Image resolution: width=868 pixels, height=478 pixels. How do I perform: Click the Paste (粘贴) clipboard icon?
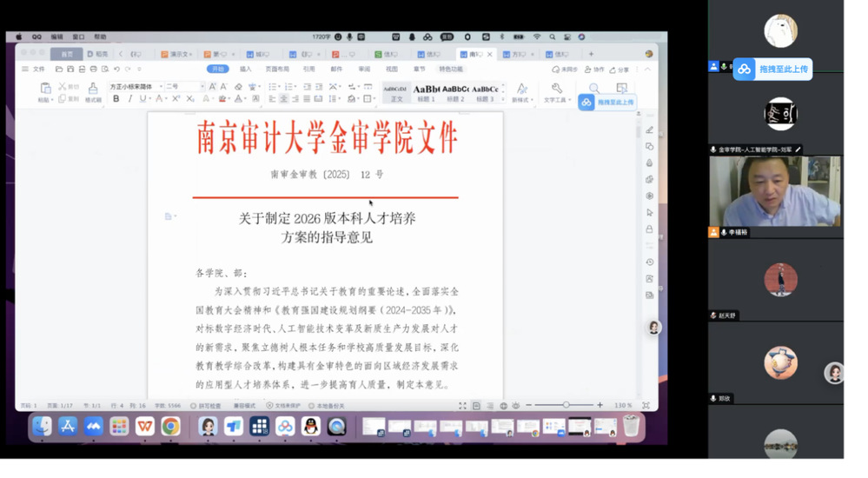pyautogui.click(x=46, y=89)
